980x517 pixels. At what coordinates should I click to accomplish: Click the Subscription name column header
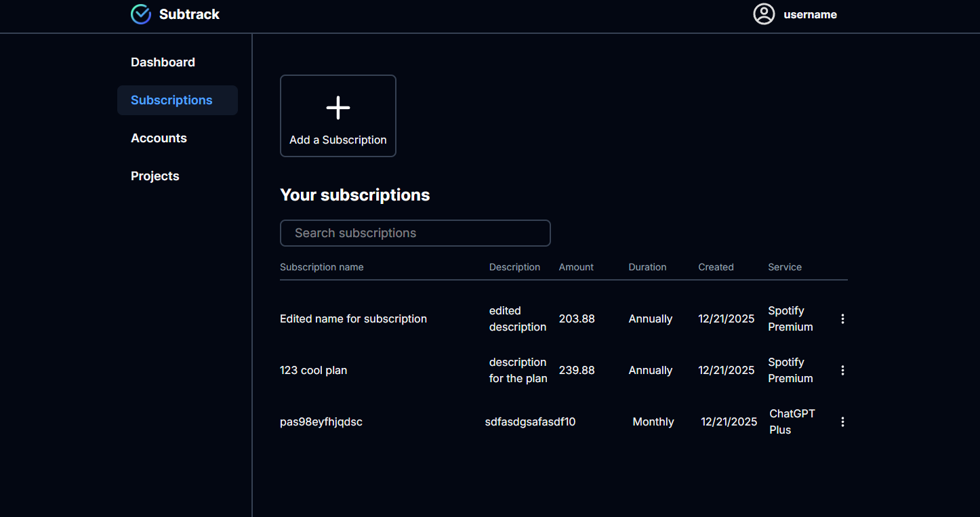coord(321,267)
